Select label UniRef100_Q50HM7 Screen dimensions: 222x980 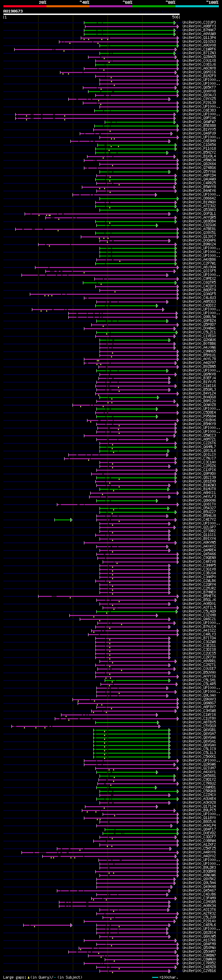[x=199, y=951]
